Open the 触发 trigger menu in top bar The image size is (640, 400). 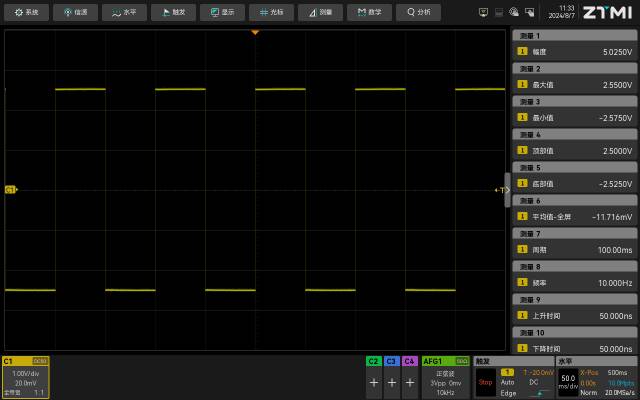point(173,12)
